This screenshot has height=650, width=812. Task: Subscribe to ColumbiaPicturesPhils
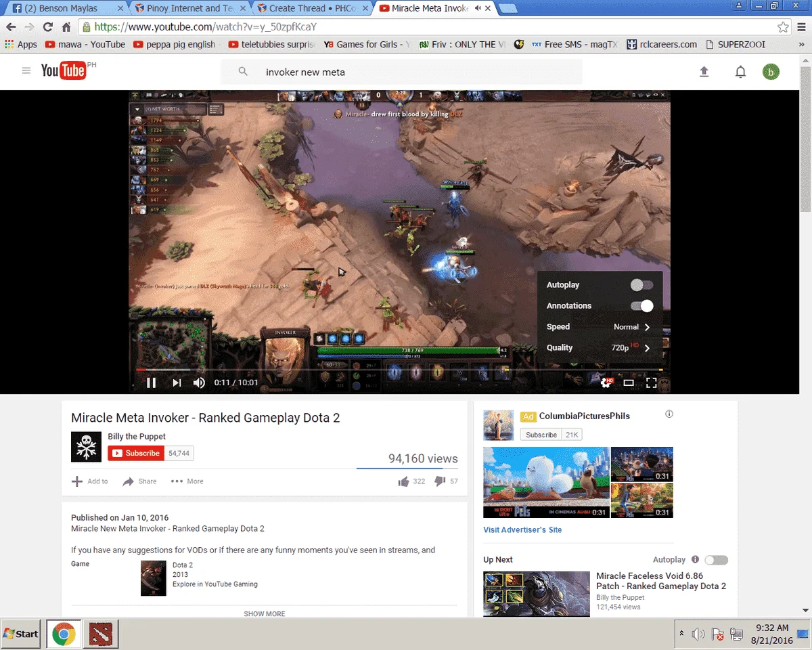(541, 435)
